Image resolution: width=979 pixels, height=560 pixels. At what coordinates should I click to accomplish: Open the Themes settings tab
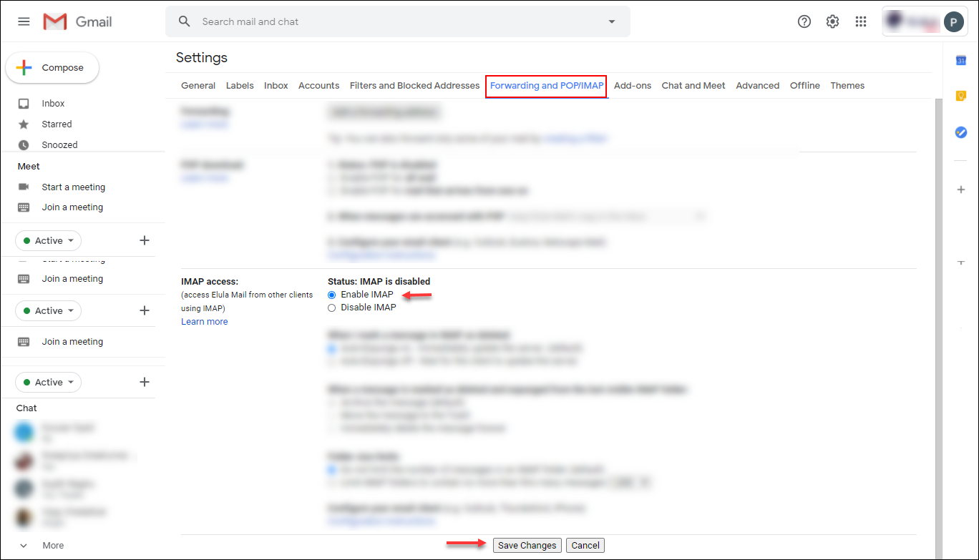pos(847,86)
